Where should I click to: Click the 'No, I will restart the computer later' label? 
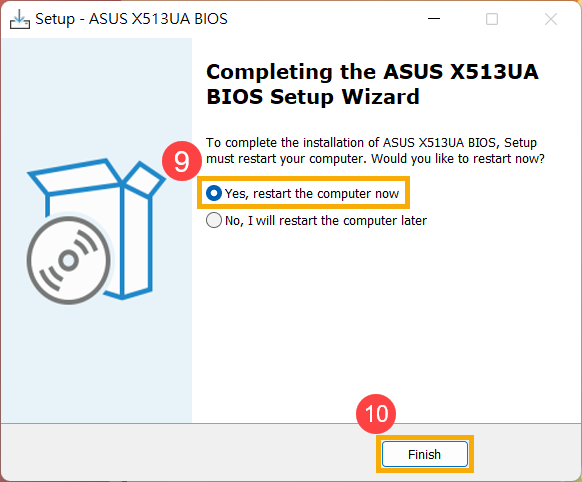coord(326,221)
